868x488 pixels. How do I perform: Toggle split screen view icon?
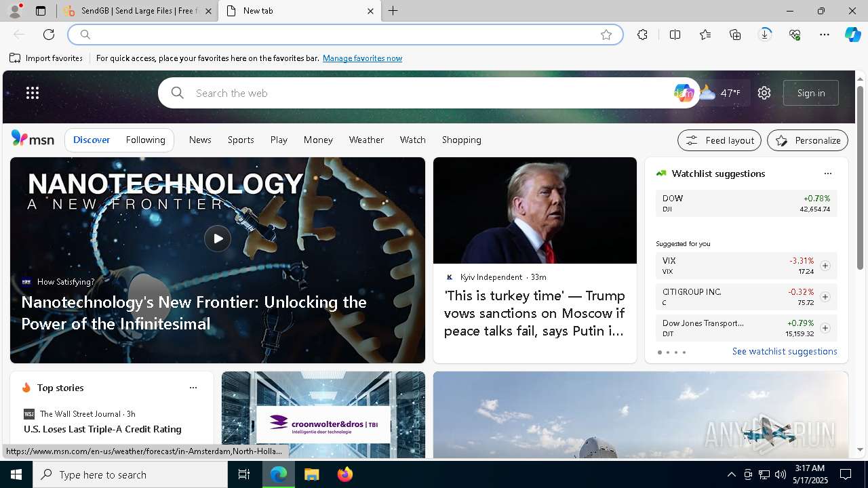click(675, 35)
